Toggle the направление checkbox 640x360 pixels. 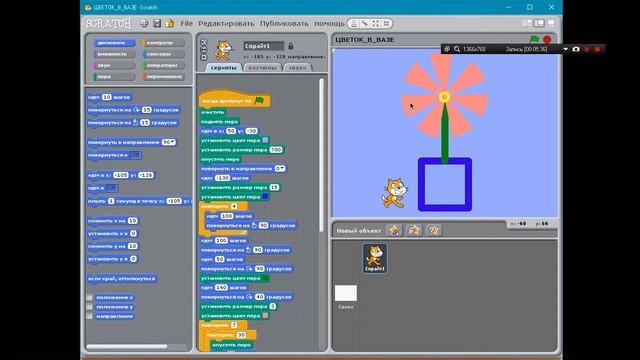90,316
